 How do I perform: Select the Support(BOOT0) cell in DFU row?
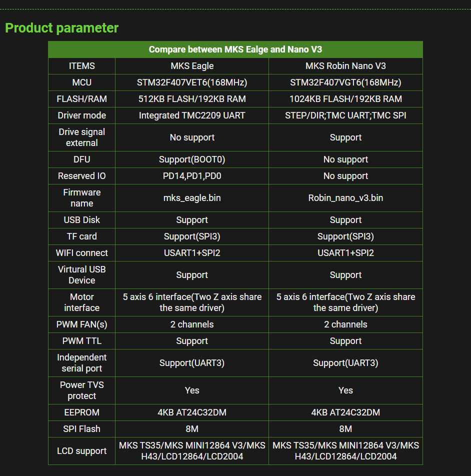tap(192, 159)
